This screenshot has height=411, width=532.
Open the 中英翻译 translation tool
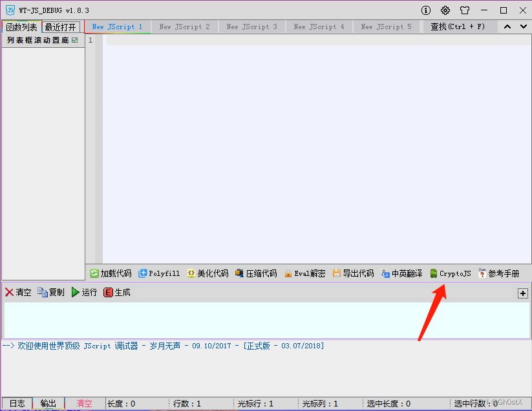point(401,273)
